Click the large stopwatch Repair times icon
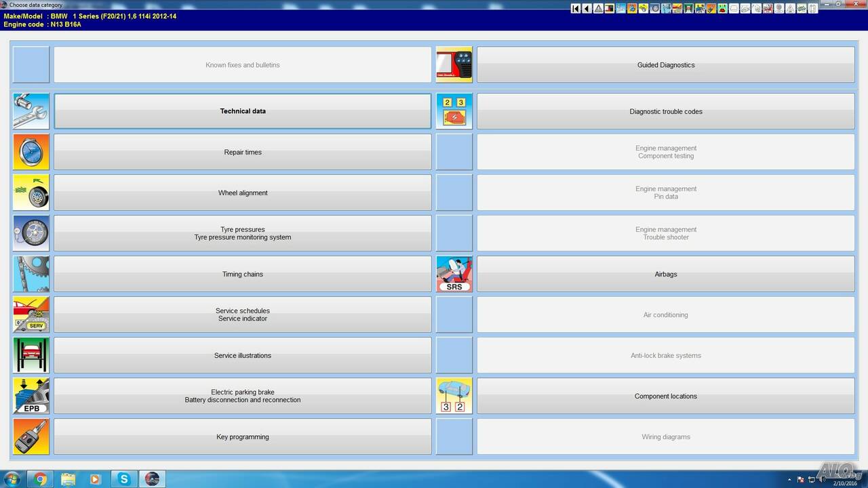 (31, 152)
